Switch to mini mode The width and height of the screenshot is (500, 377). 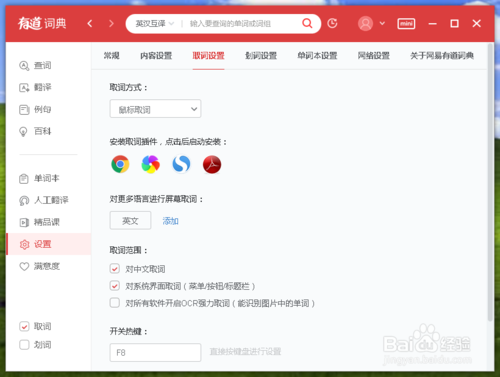[406, 24]
